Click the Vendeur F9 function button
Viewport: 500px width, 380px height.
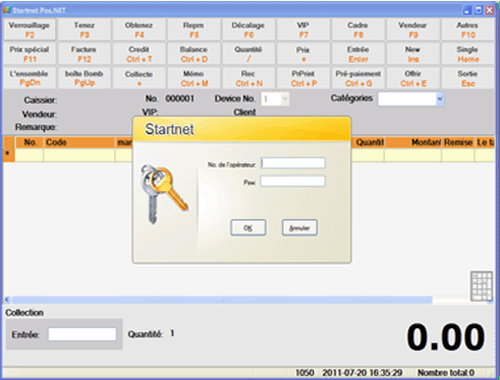(413, 30)
